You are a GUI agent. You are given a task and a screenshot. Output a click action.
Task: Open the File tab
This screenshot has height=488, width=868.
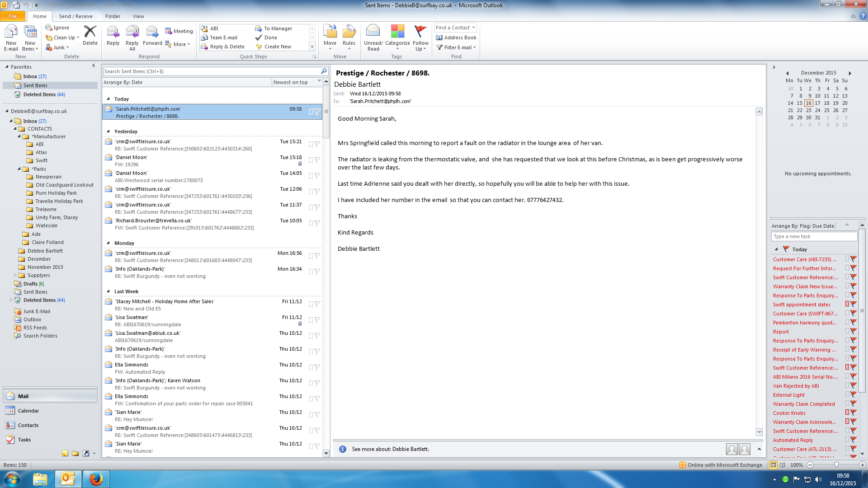[13, 16]
